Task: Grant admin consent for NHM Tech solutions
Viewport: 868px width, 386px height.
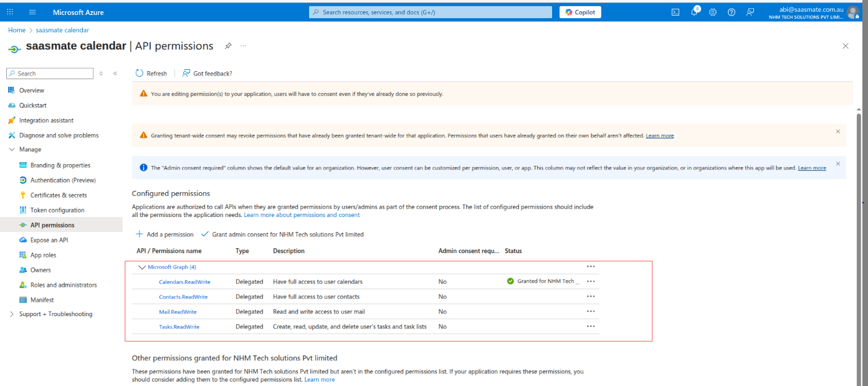Action: 282,234
